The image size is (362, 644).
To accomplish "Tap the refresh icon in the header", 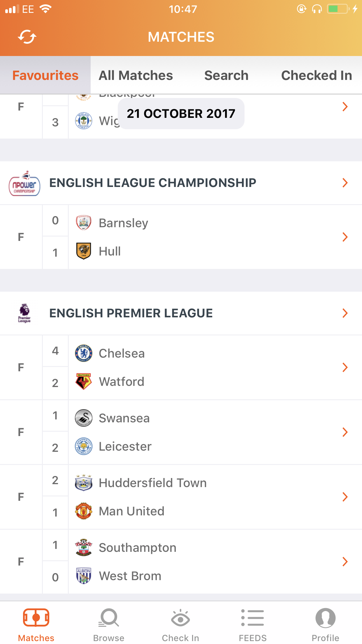I will coord(27,37).
